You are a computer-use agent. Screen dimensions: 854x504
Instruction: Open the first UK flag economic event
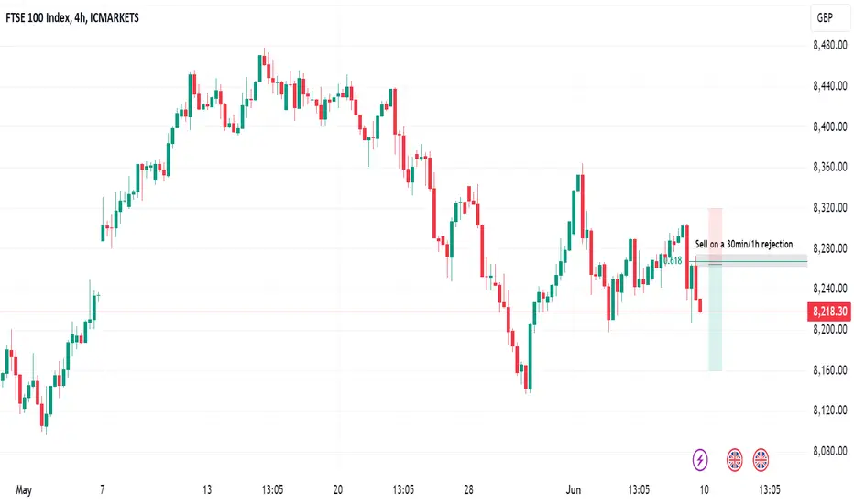tap(735, 460)
